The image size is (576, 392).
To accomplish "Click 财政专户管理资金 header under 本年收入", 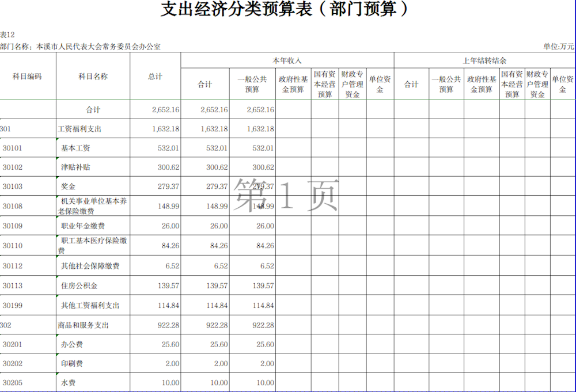I will [353, 85].
